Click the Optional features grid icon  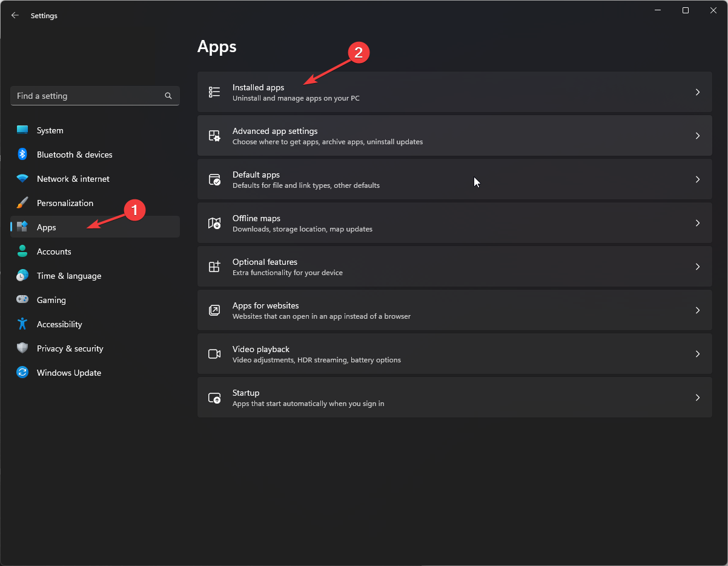pyautogui.click(x=214, y=267)
